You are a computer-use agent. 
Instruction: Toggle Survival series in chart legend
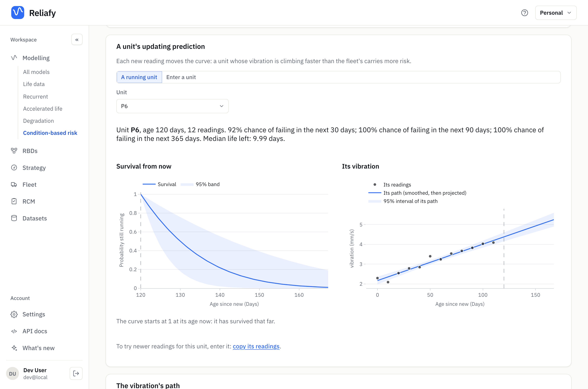(159, 184)
